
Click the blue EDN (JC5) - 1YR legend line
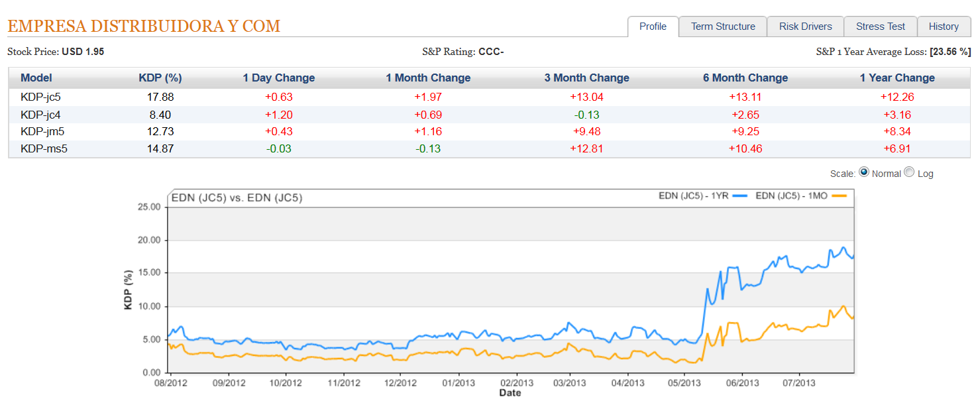coord(740,196)
